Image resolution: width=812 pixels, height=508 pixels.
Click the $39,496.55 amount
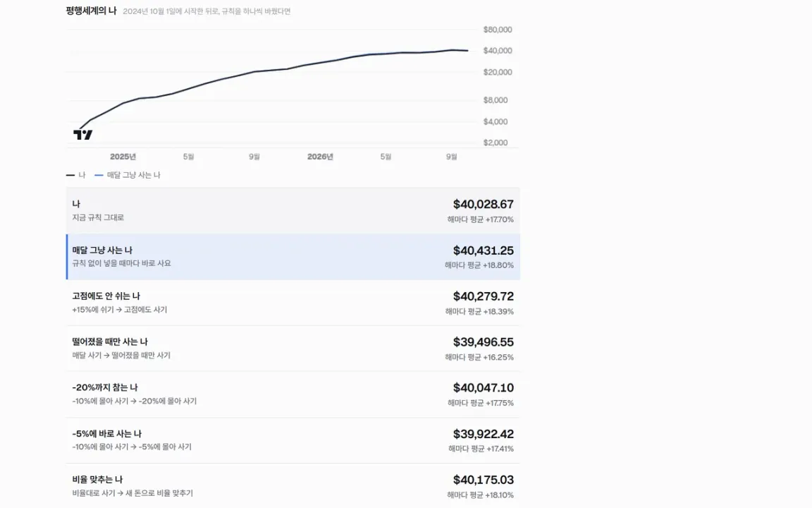[x=483, y=342]
